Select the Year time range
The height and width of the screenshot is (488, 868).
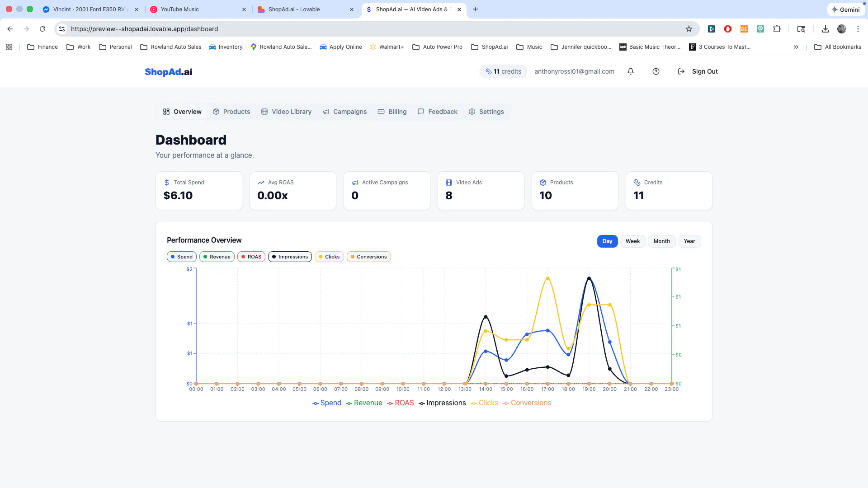point(689,241)
